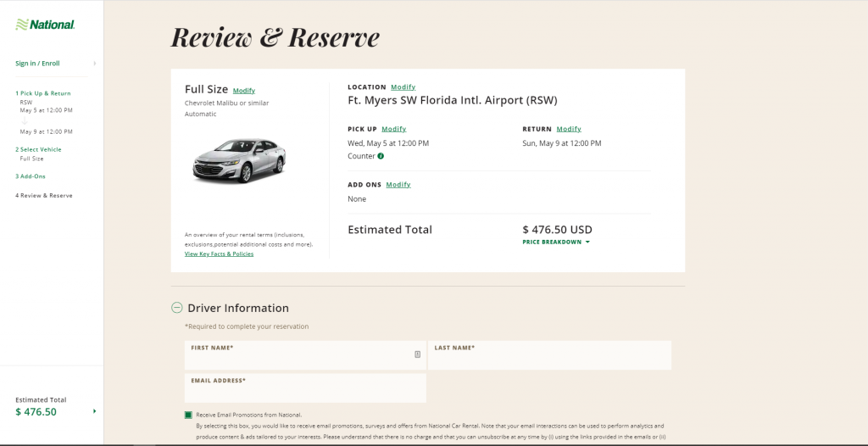Open the Counter info icon
The width and height of the screenshot is (868, 446).
pos(381,156)
